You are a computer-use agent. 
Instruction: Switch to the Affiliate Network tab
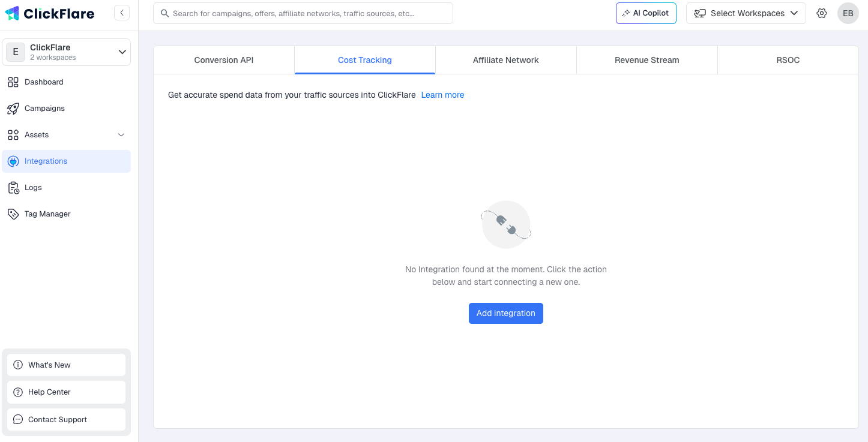pyautogui.click(x=505, y=60)
